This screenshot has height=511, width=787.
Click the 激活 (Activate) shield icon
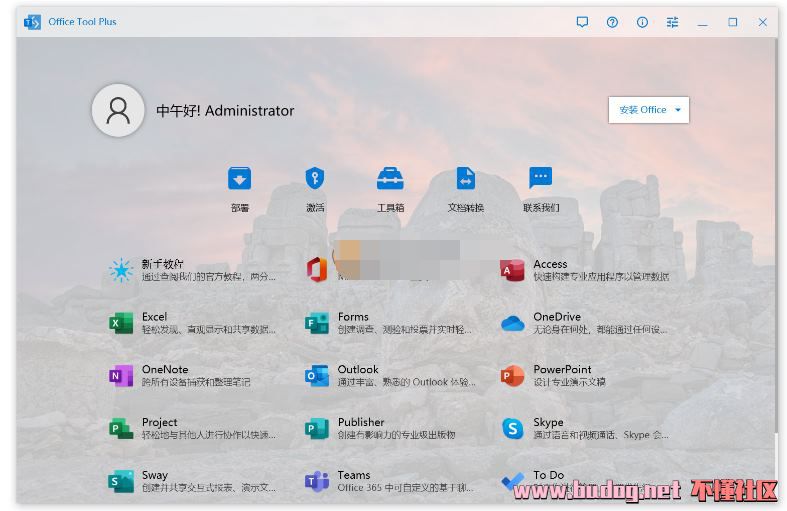coord(315,179)
